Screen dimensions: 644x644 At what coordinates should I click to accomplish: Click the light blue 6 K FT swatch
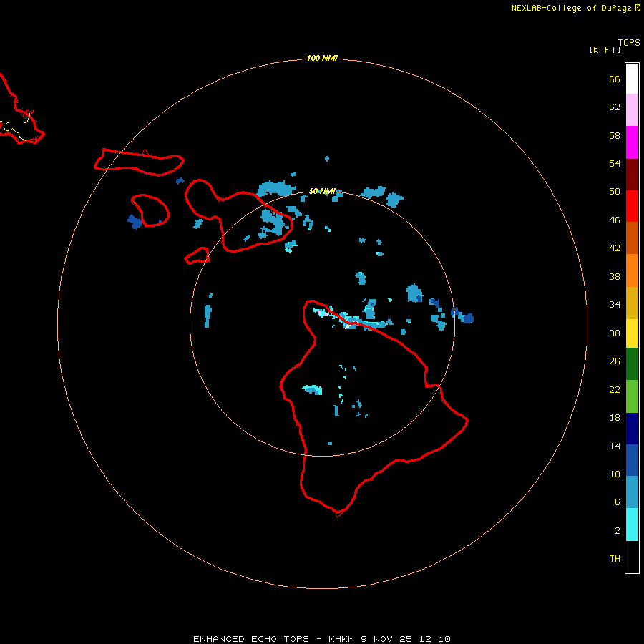632,492
